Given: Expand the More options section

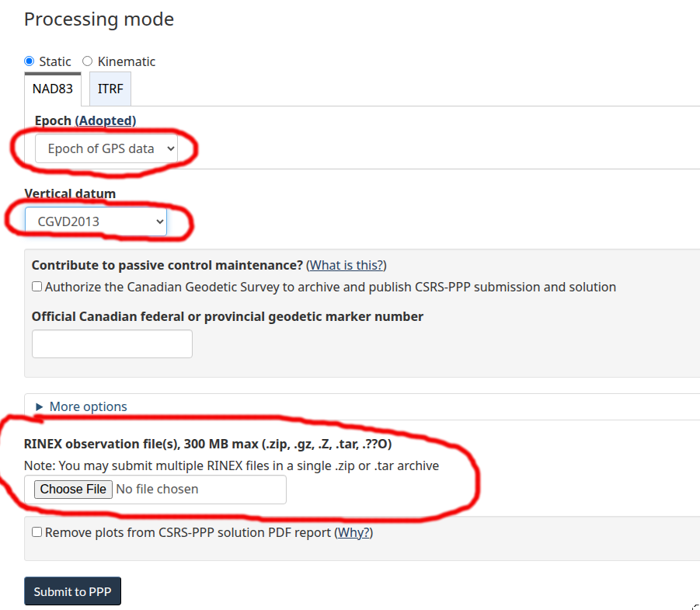Looking at the screenshot, I should click(x=88, y=406).
